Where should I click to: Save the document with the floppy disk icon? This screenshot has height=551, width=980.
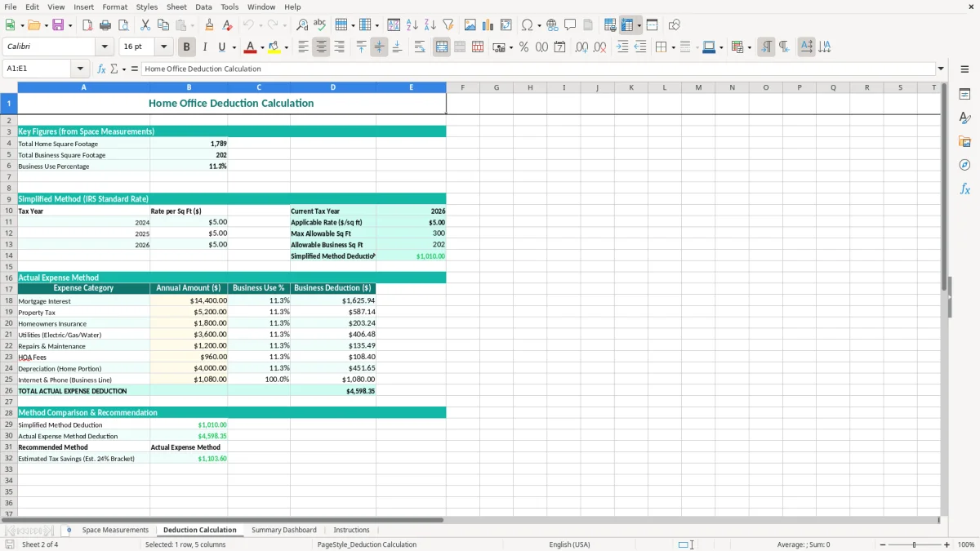click(58, 25)
